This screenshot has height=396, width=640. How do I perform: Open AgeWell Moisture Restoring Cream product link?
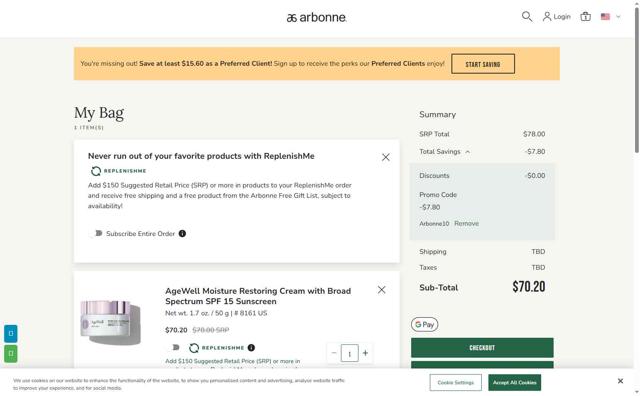pos(258,296)
